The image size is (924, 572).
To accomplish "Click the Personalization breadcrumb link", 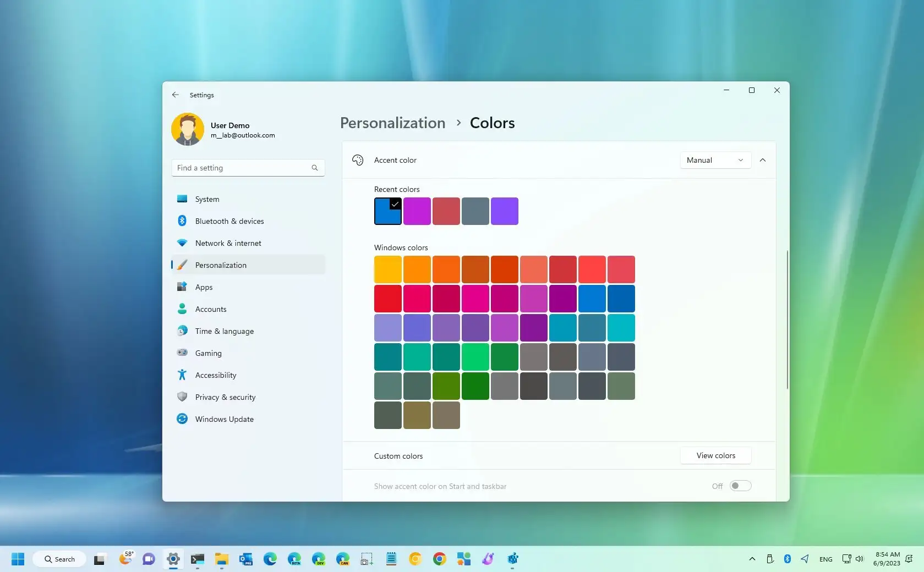I will click(392, 123).
